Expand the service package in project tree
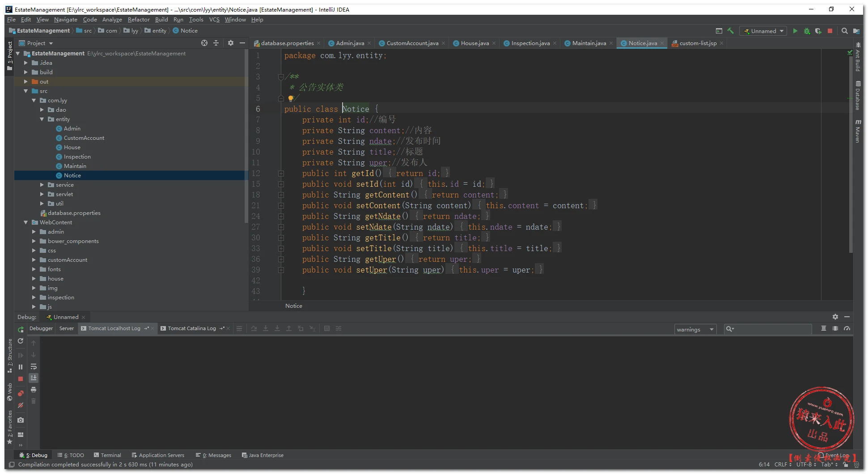The width and height of the screenshot is (868, 474). tap(42, 185)
